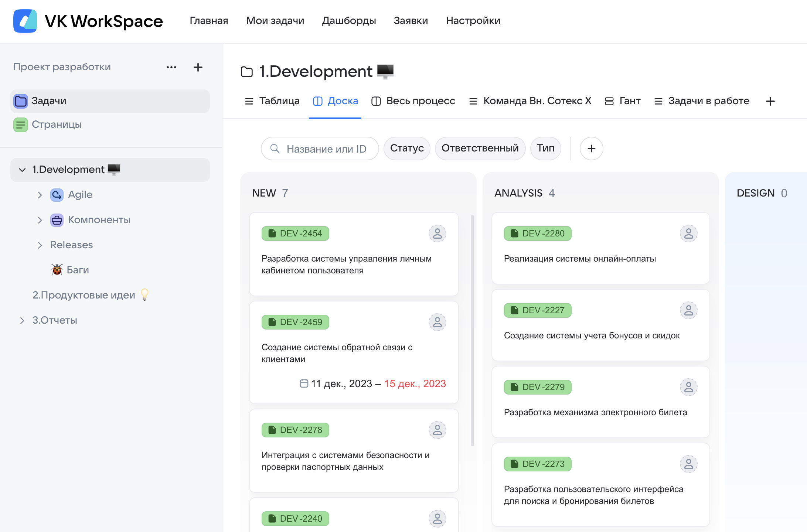Click plus icon next to Проект разработки
This screenshot has width=807, height=532.
(198, 67)
